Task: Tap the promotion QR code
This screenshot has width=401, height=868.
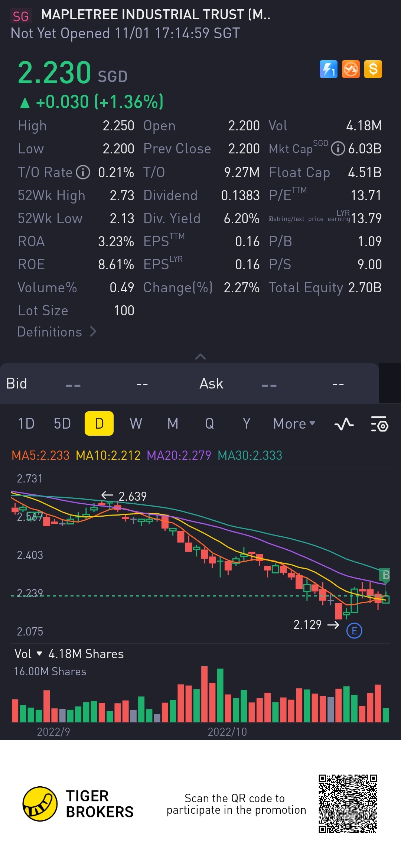Action: [x=348, y=804]
